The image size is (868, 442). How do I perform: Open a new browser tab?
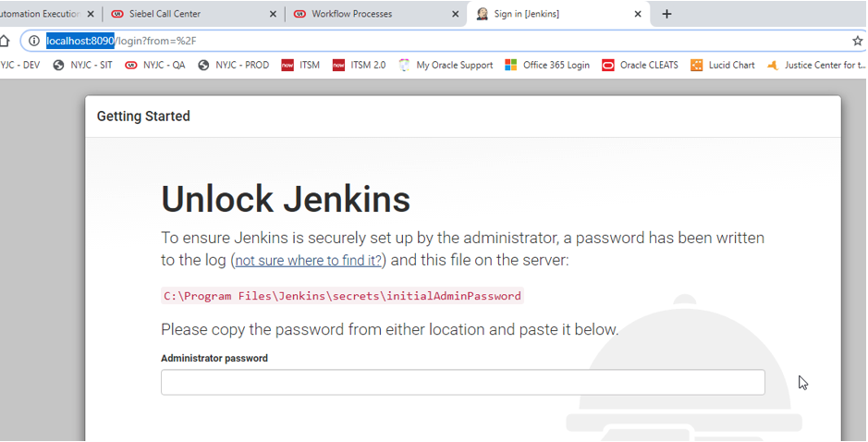(x=666, y=14)
